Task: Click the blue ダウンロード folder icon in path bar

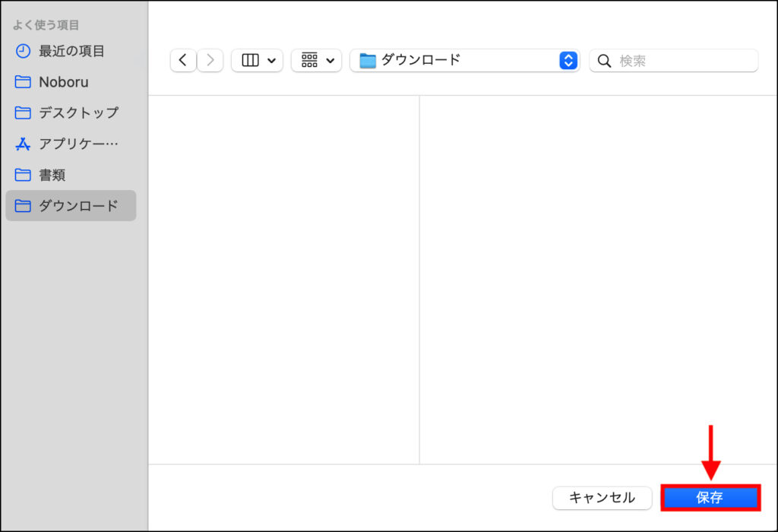Action: [x=368, y=61]
